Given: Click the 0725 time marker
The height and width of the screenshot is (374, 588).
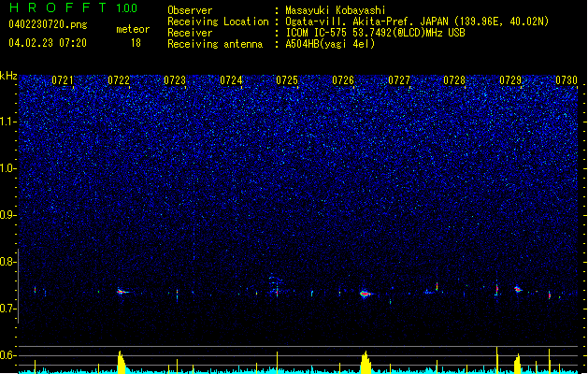Looking at the screenshot, I should point(287,80).
